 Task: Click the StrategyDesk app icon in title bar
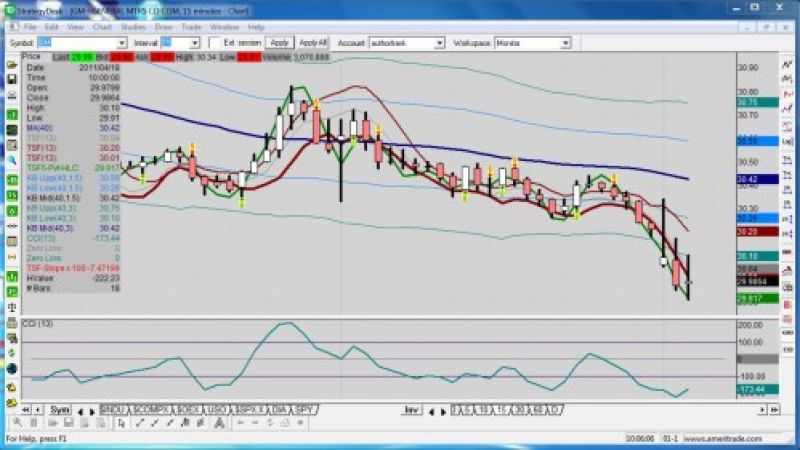coord(9,8)
